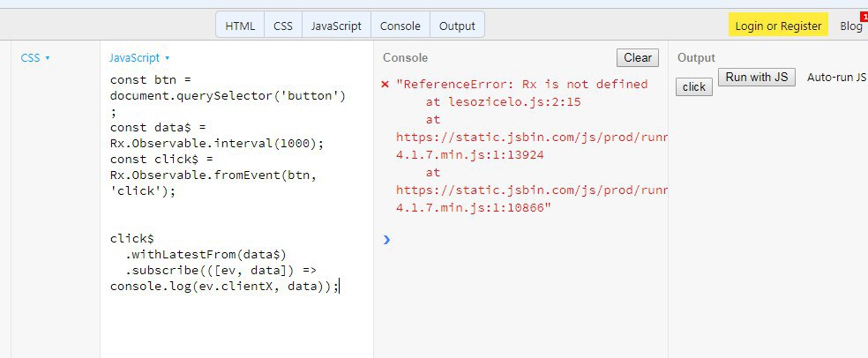The image size is (868, 358).
Task: Open the CSS panel language dropdown
Action: [35, 57]
